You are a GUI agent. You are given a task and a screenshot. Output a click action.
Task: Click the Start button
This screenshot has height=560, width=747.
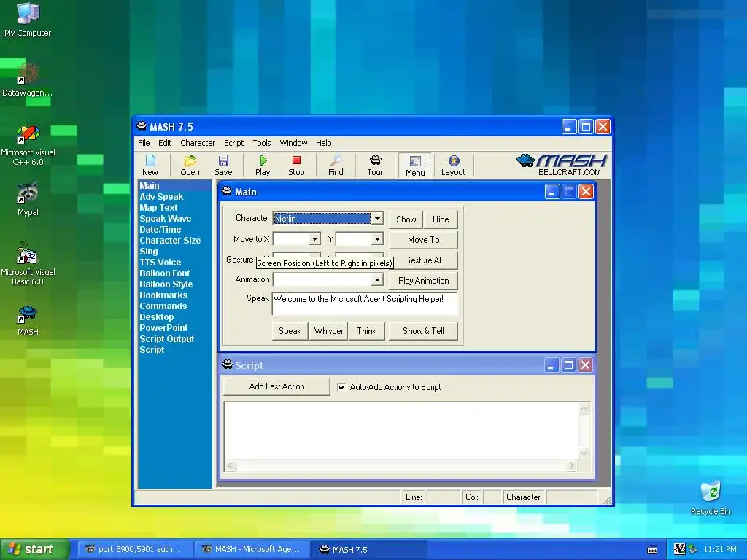pos(35,549)
